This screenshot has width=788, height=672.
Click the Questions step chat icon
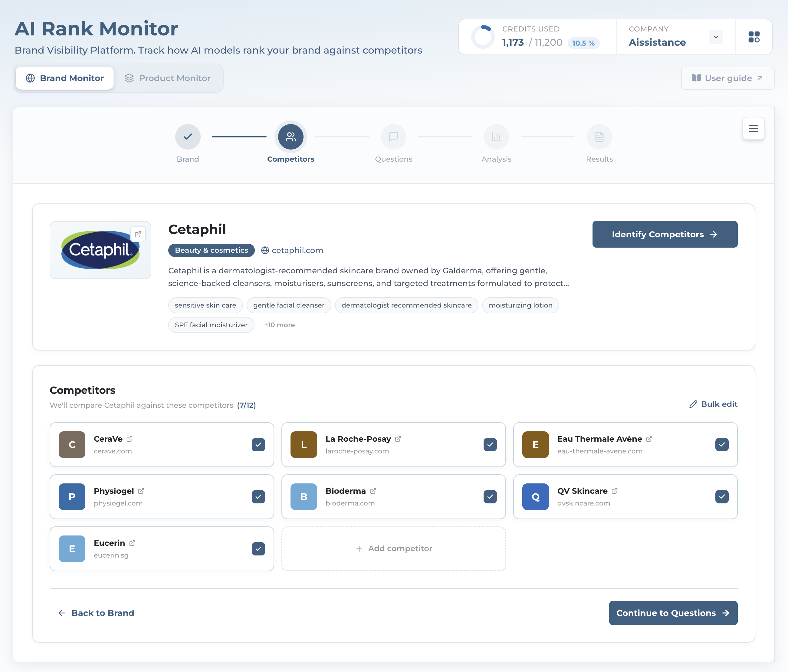pyautogui.click(x=394, y=137)
